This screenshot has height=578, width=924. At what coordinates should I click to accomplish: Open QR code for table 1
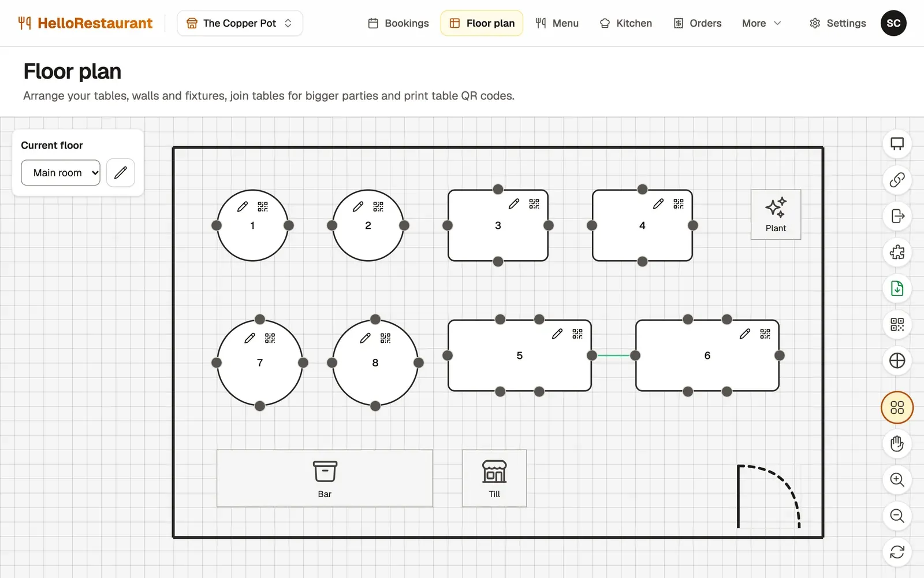click(263, 206)
